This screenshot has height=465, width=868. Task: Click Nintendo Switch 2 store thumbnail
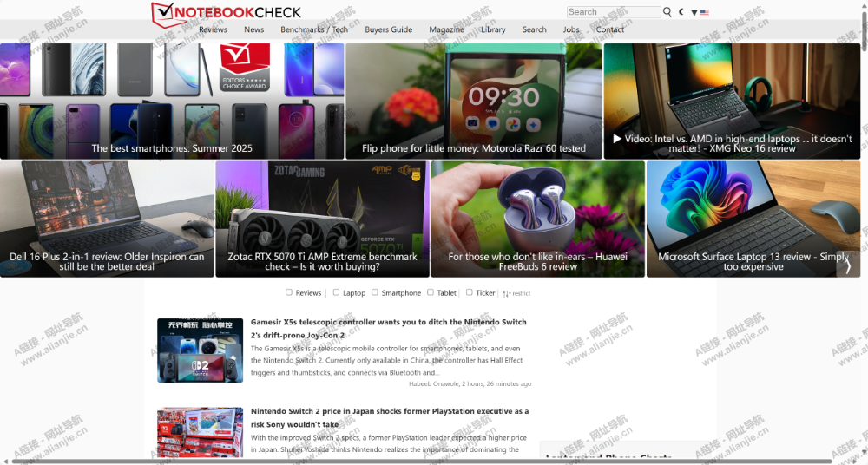click(x=200, y=433)
